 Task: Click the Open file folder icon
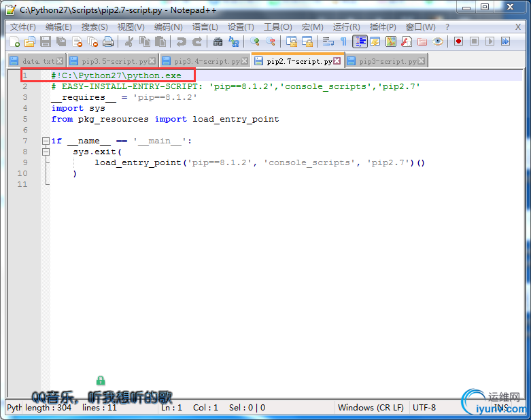(30, 41)
